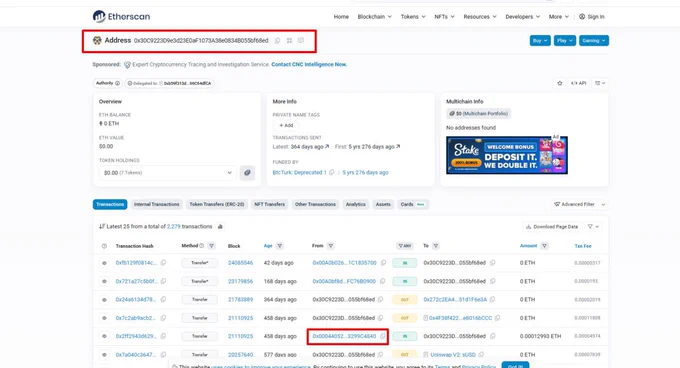
Task: Open block 24085546 link
Action: 241,263
